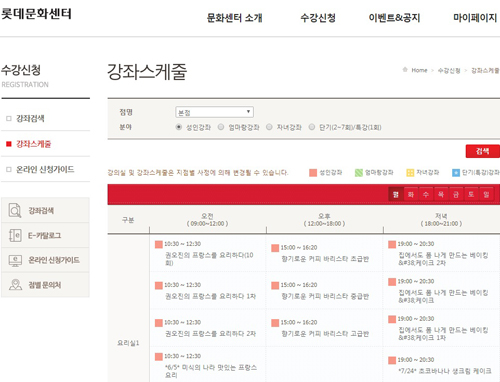
Task: Click the 수강신청 breadcrumb link
Action: pyautogui.click(x=449, y=70)
